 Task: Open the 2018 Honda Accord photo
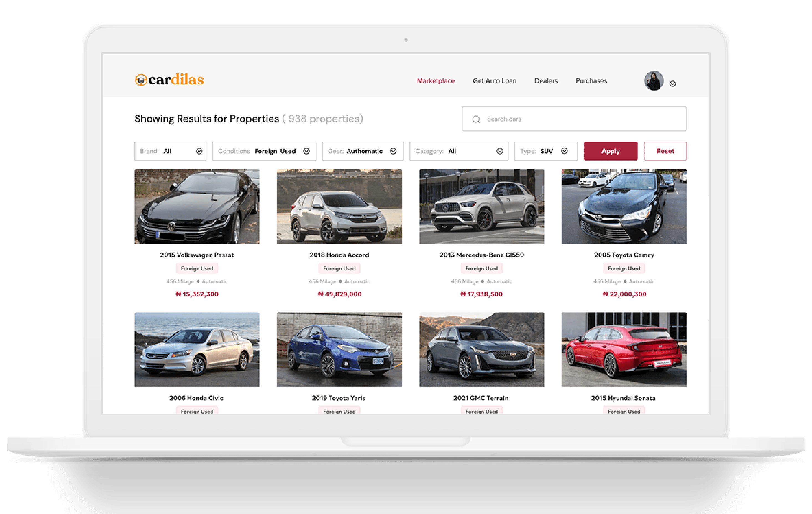point(339,207)
